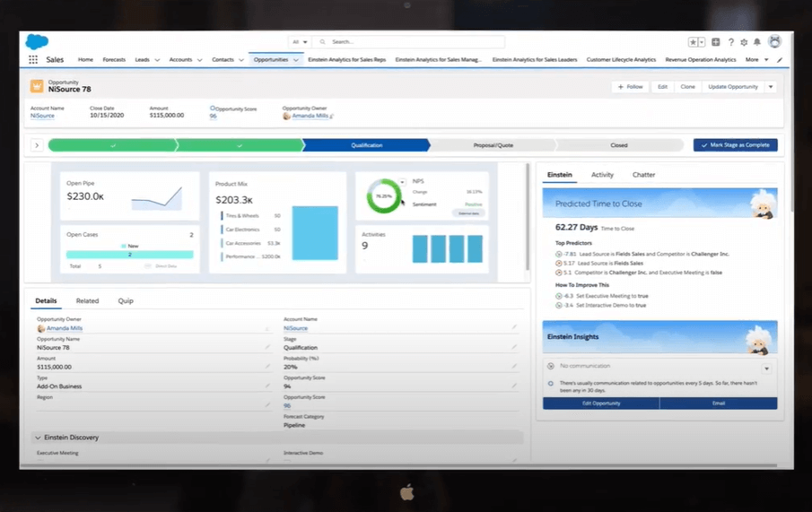Click the pencil icon to edit nav bar
The width and height of the screenshot is (812, 512).
[780, 60]
